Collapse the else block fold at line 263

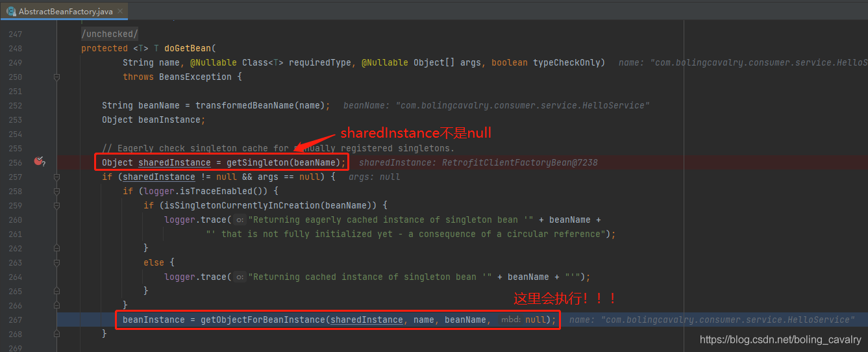click(57, 262)
